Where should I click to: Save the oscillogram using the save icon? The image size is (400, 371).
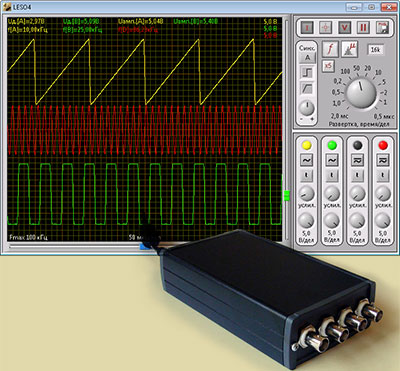point(382,27)
